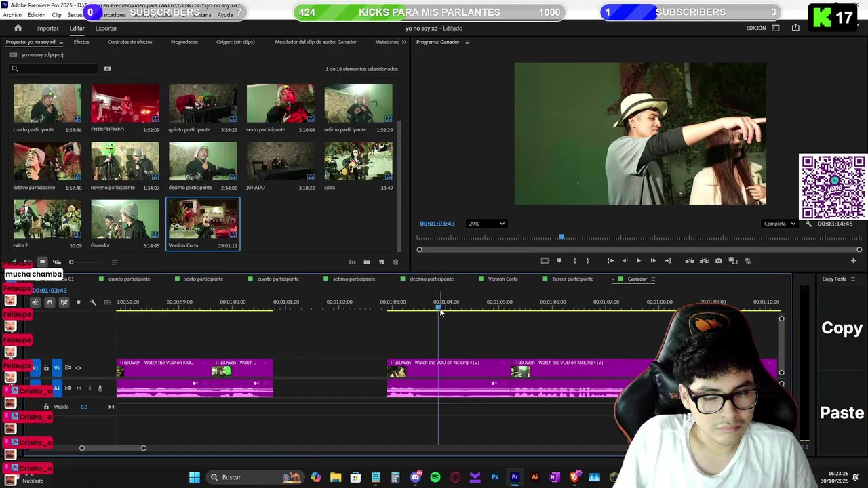Toggle V1 track lock

[46, 368]
